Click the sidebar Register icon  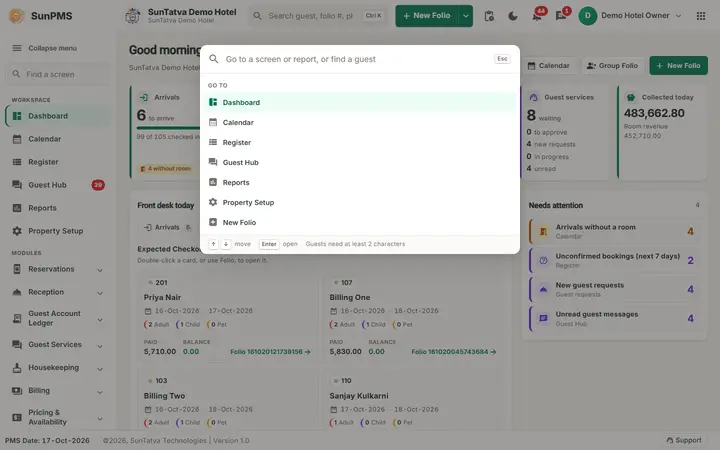pyautogui.click(x=17, y=162)
